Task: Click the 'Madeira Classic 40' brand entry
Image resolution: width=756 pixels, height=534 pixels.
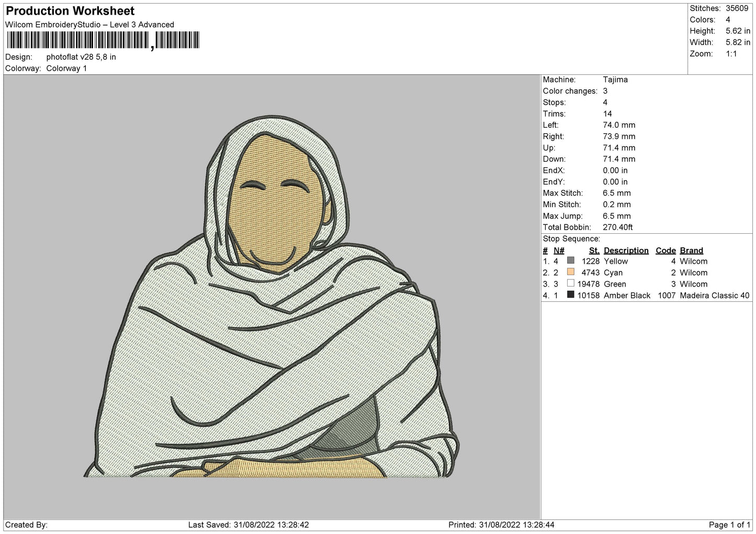Action: click(714, 296)
